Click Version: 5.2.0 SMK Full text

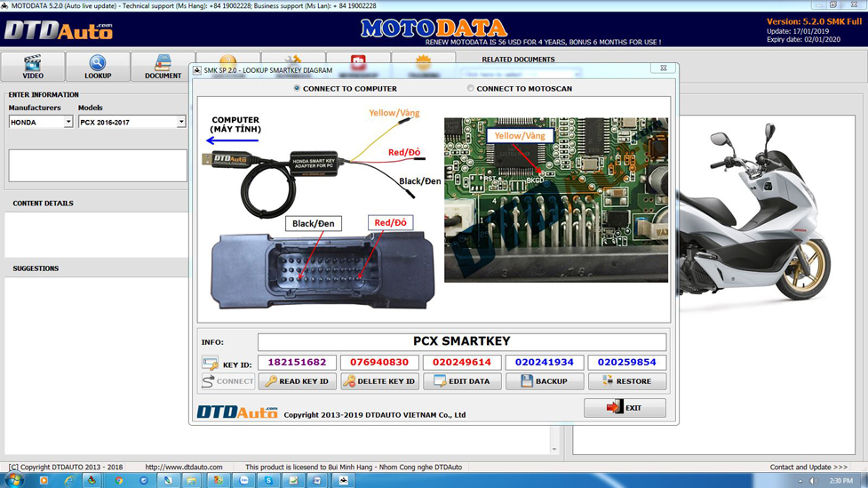815,21
